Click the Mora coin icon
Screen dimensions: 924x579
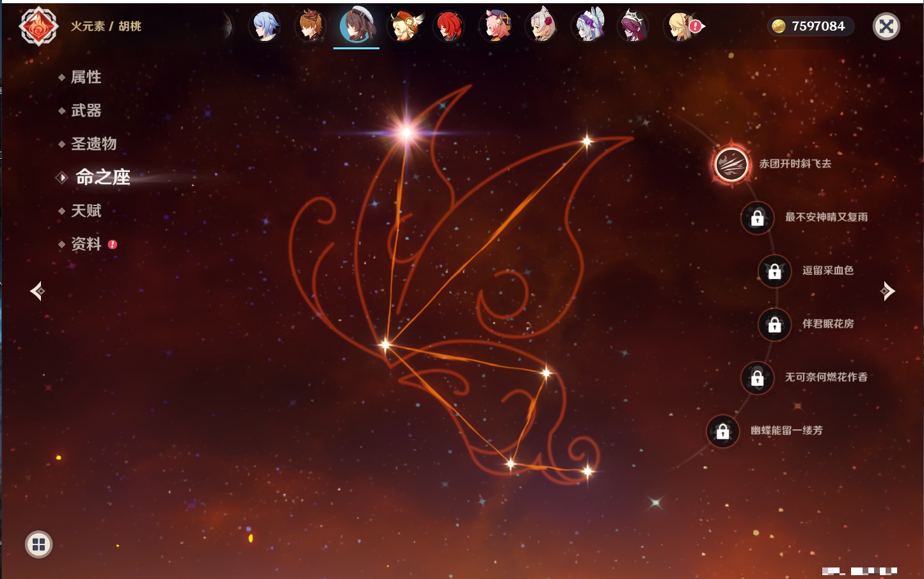click(779, 26)
